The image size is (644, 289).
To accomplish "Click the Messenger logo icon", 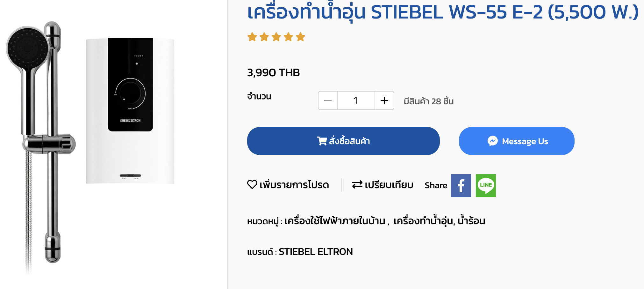I will coord(492,141).
